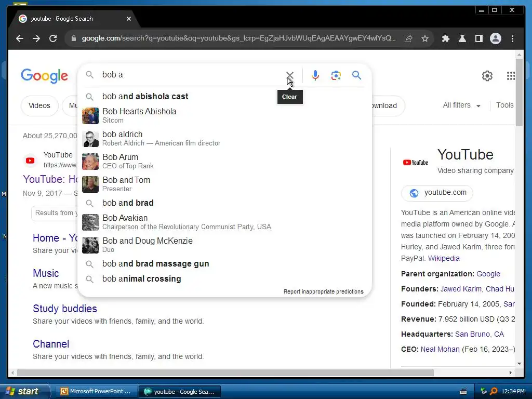Go back to previous page
The width and height of the screenshot is (532, 399).
coord(20,38)
